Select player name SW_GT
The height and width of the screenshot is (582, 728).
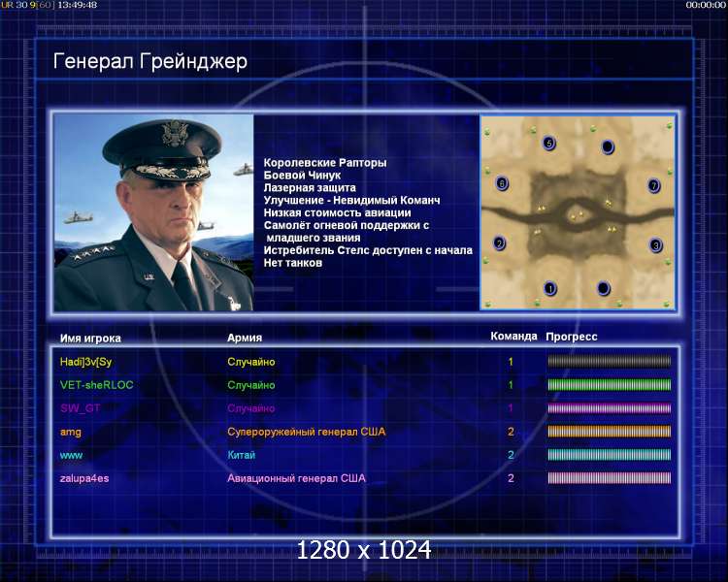point(80,408)
